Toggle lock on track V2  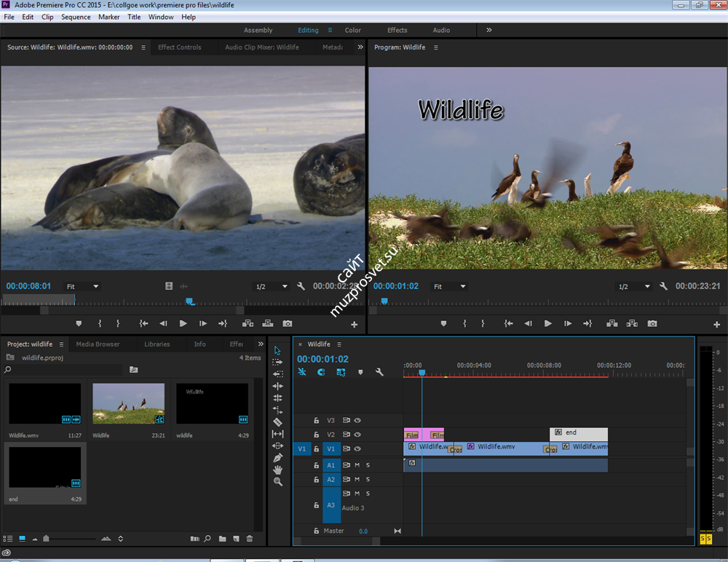316,435
